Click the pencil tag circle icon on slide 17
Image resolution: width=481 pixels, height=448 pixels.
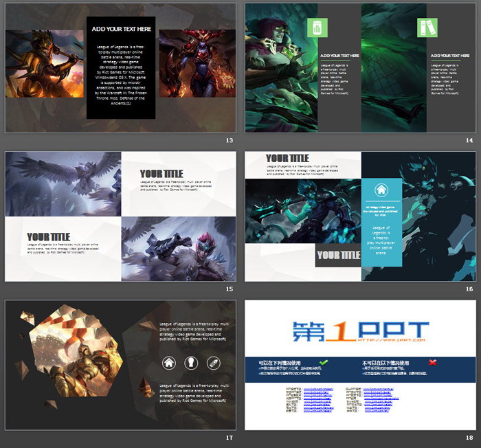pos(214,363)
